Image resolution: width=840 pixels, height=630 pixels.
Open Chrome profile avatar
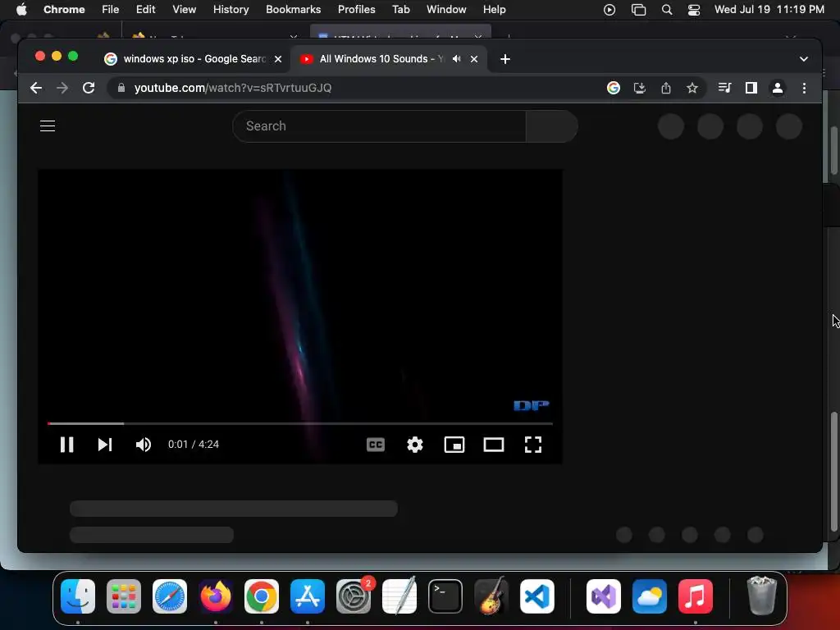tap(778, 88)
